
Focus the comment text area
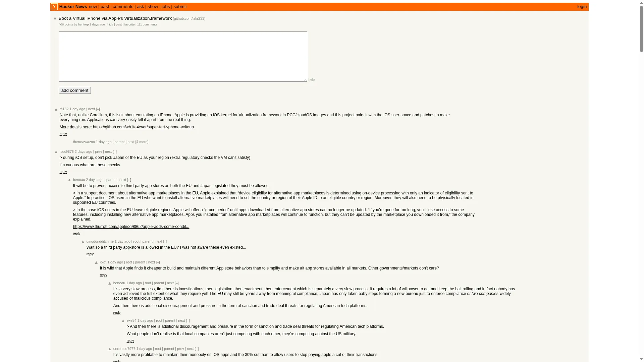click(183, 57)
